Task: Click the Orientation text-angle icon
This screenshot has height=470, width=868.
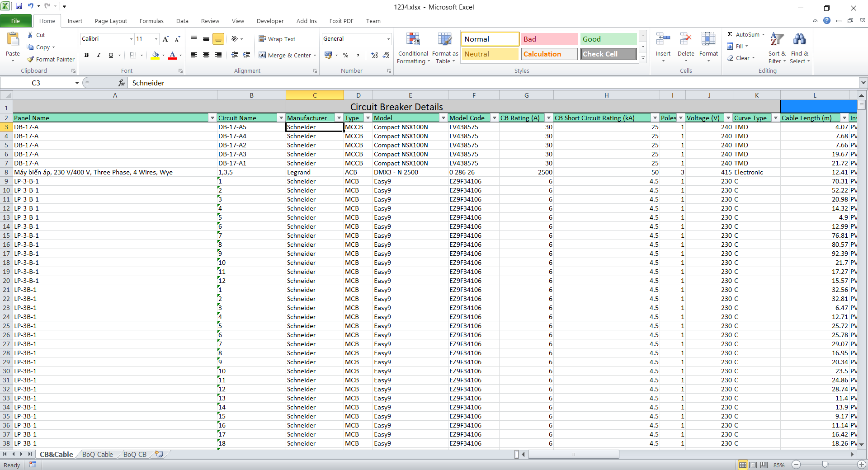Action: pyautogui.click(x=235, y=39)
